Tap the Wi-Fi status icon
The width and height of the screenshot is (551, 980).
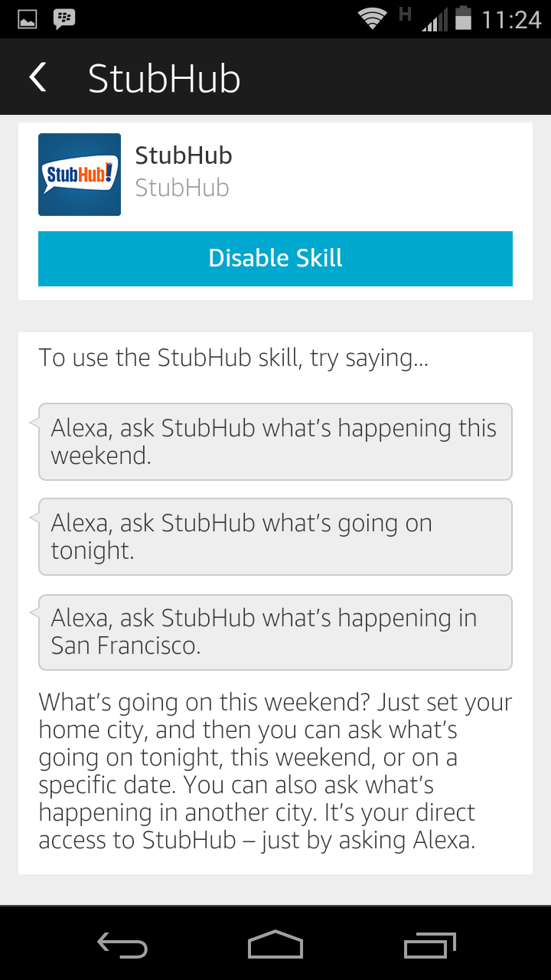(x=373, y=20)
